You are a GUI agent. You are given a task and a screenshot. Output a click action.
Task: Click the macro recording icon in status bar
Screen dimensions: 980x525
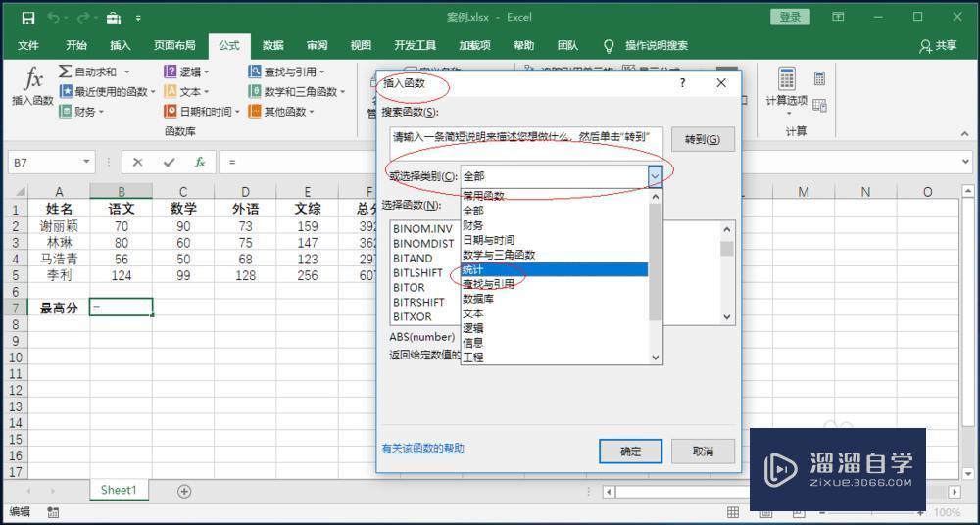point(54,512)
